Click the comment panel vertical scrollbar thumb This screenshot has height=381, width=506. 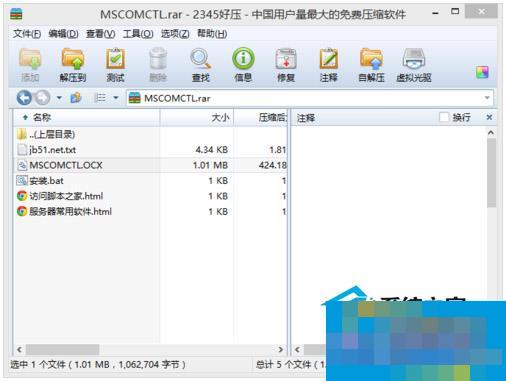click(491, 173)
